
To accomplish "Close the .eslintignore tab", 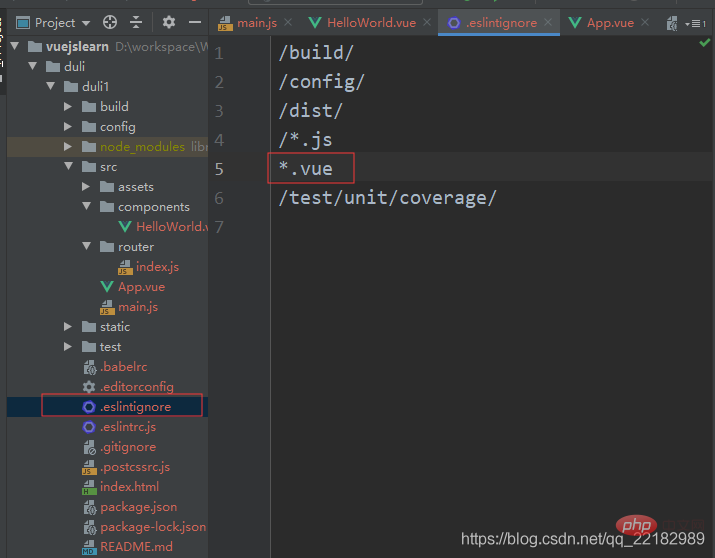I will click(548, 22).
